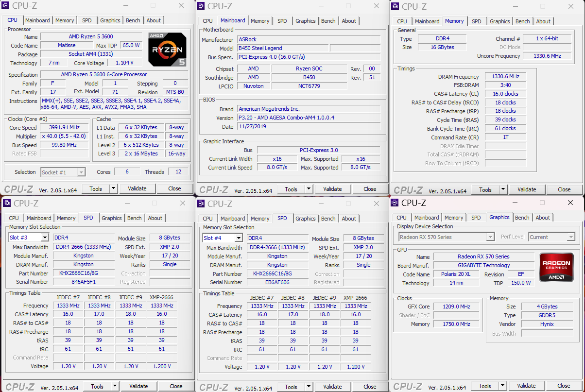Click the Specification field showing Ryzen 5 3600 6-Core Processor
This screenshot has width=585, height=392.
[x=103, y=75]
